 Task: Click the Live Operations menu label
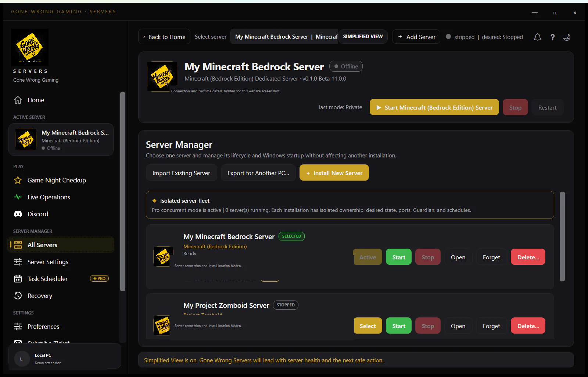pos(49,197)
